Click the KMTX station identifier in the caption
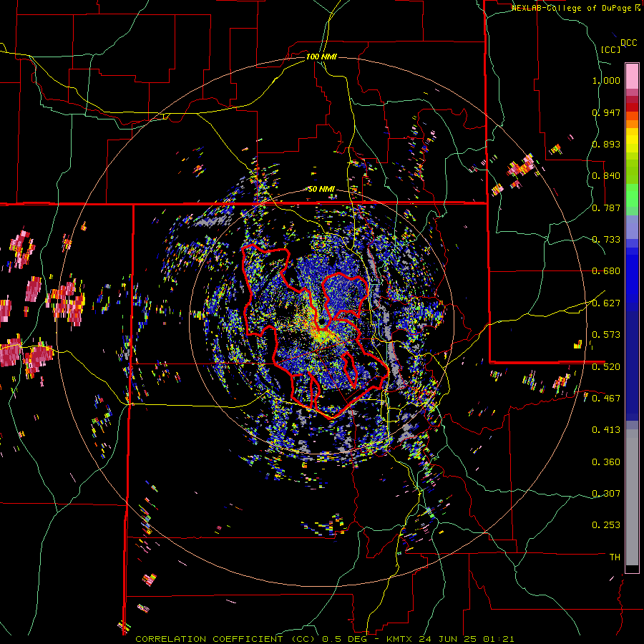This screenshot has height=644, width=644. pos(401,639)
